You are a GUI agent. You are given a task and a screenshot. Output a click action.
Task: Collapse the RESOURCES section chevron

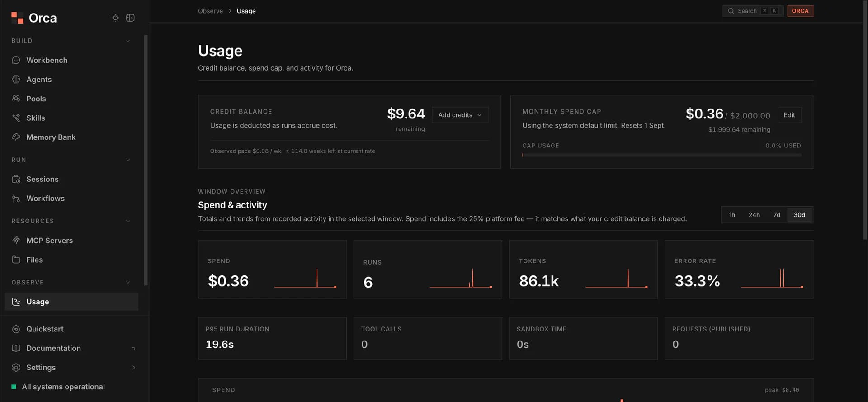[x=128, y=221]
